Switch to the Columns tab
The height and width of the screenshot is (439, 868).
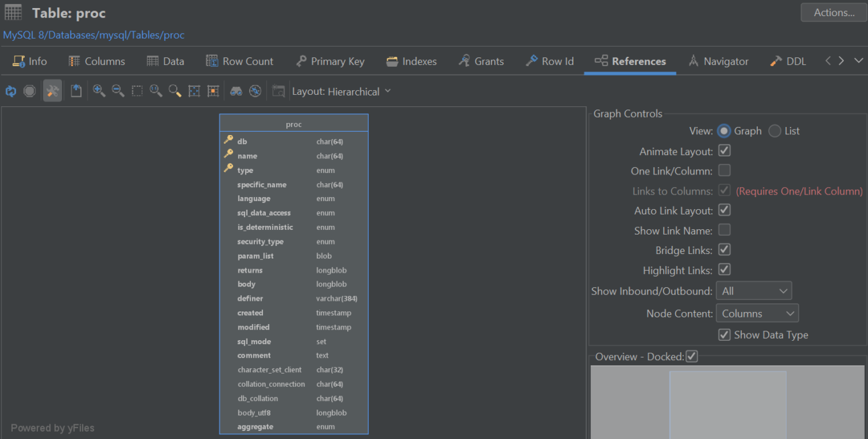(97, 61)
